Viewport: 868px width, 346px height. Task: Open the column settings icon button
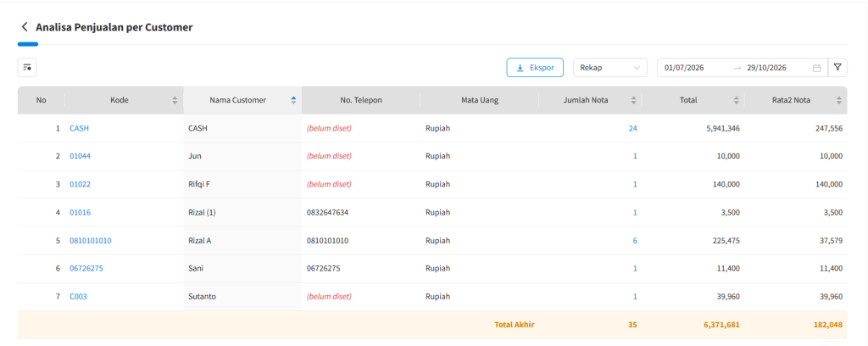click(27, 68)
